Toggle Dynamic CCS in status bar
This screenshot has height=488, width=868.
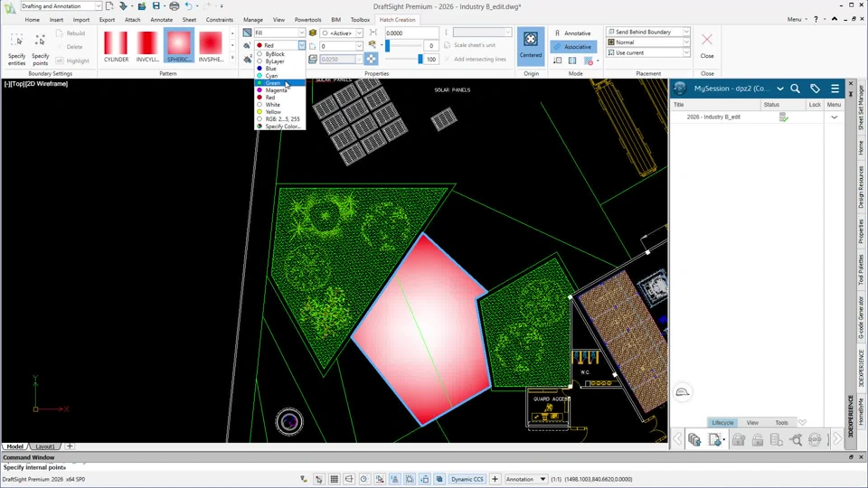[467, 479]
